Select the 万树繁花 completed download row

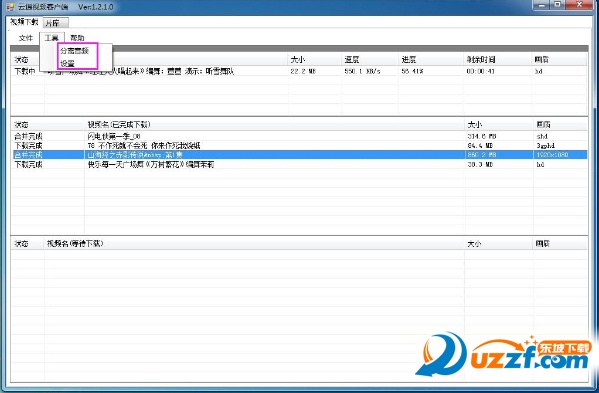click(x=299, y=164)
